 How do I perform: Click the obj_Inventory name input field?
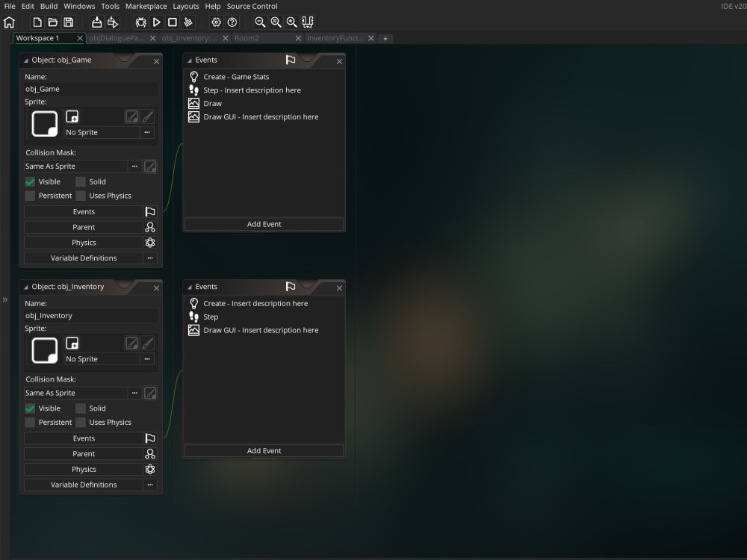tap(90, 316)
